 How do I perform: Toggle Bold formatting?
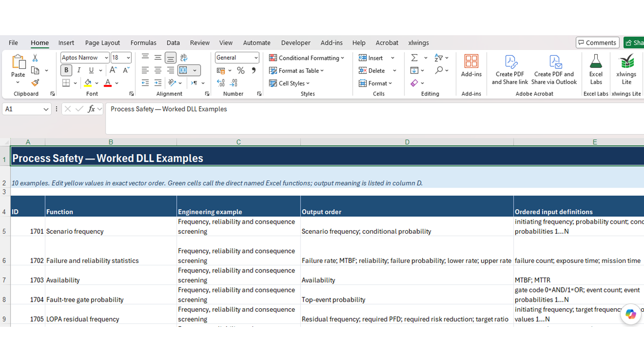click(66, 70)
